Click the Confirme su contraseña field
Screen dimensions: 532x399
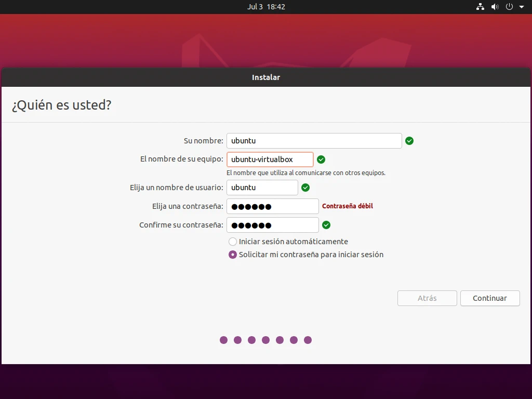pyautogui.click(x=272, y=225)
